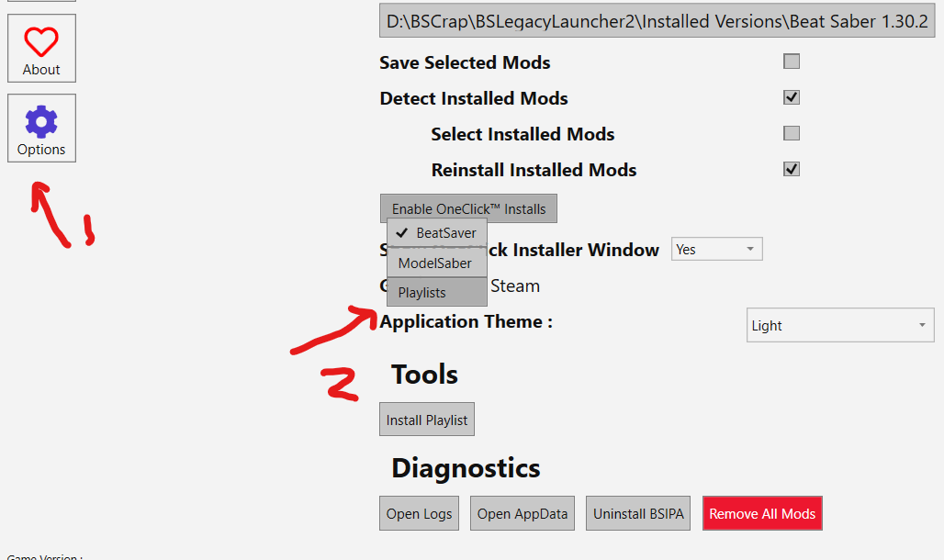Screen dimensions: 944x560
Task: Click Open AppData button
Action: coord(522,513)
